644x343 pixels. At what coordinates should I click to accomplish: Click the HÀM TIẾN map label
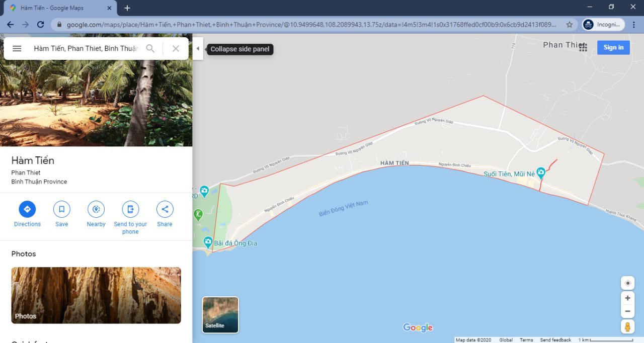(x=395, y=163)
